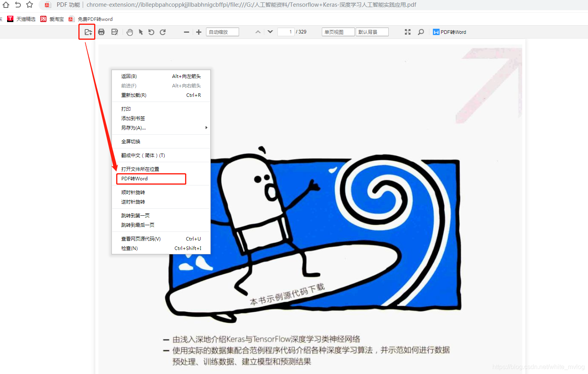Click the 本书示例源代码下载 text on surfboard
The image size is (588, 374).
coord(288,294)
